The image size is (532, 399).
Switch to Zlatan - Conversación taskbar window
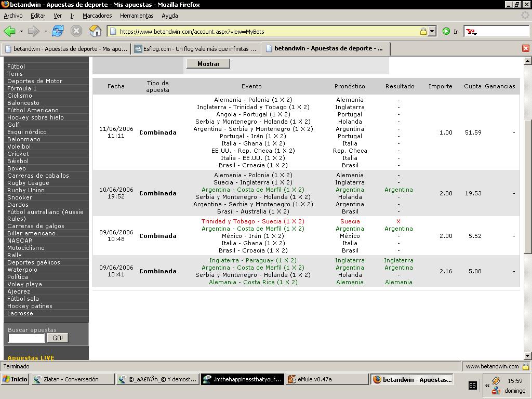pos(73,379)
